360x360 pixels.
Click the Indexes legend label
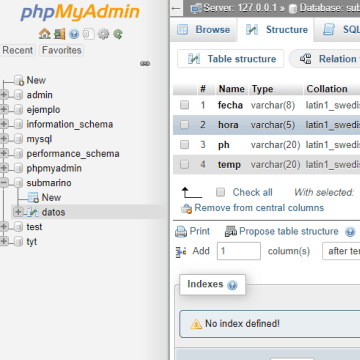pos(205,284)
